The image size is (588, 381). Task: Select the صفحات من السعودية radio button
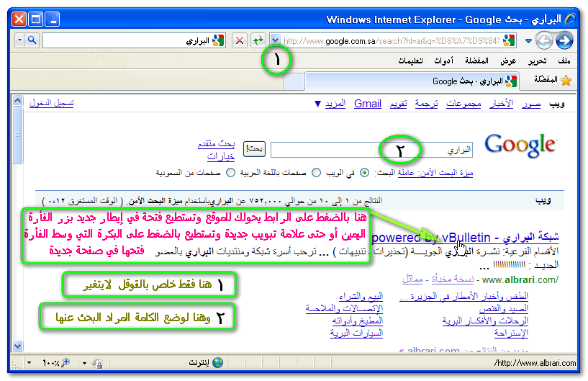tap(230, 173)
